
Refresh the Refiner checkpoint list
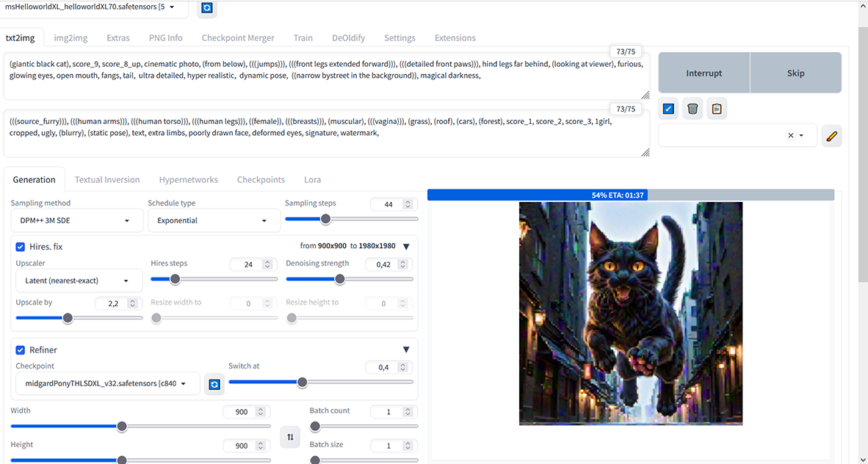pos(214,384)
